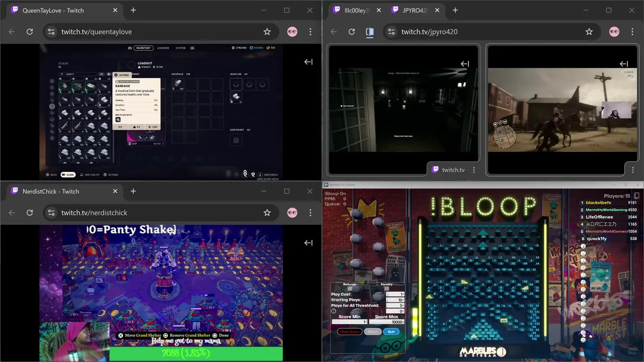This screenshot has height=362, width=644.
Task: Click the grey Reset button in Marbles
Action: (373, 332)
